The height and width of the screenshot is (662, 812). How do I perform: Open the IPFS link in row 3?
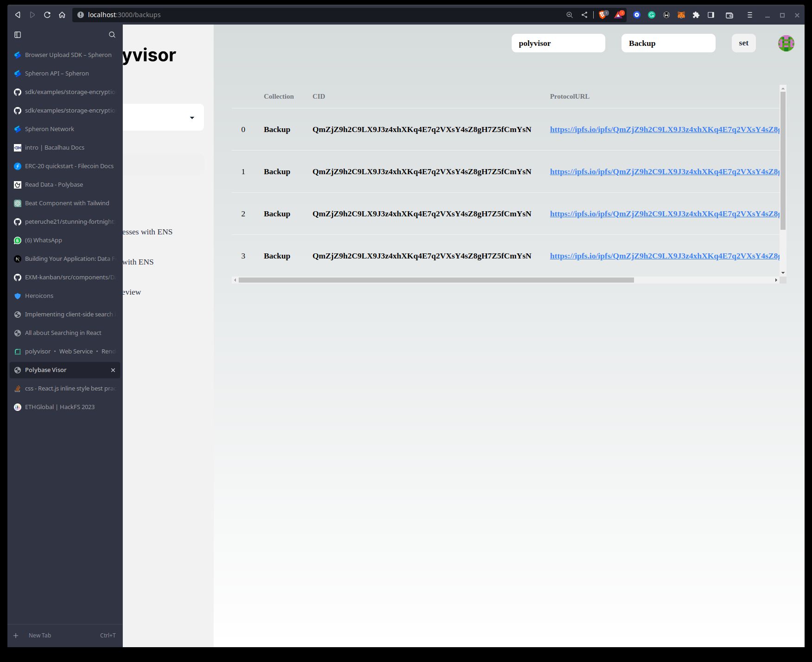pos(665,256)
